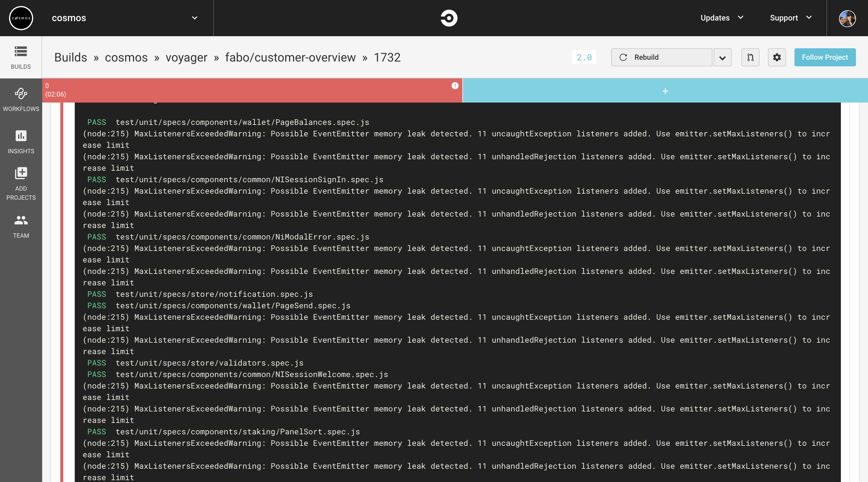Expand the Rebuild options arrow
Screen dimensions: 868x482
coord(722,57)
